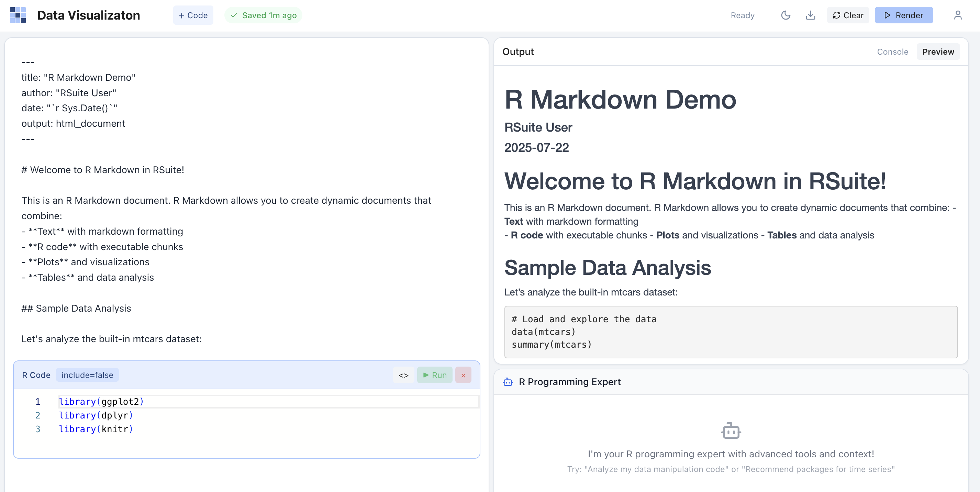Click the title: "R Markdown Demo" YAML line
Viewport: 980px width, 492px height.
(78, 77)
